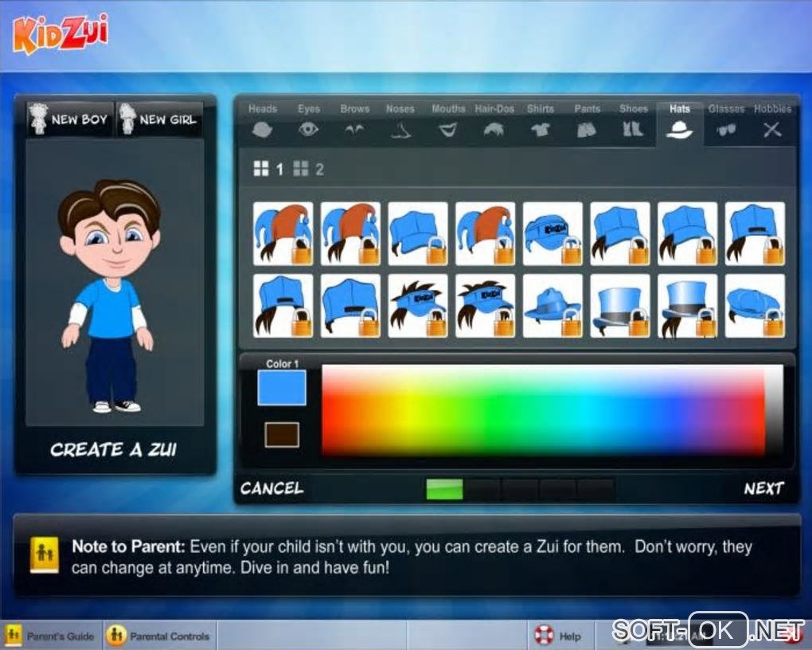Choose second top hat with hair
The image size is (812, 650).
pyautogui.click(x=687, y=306)
